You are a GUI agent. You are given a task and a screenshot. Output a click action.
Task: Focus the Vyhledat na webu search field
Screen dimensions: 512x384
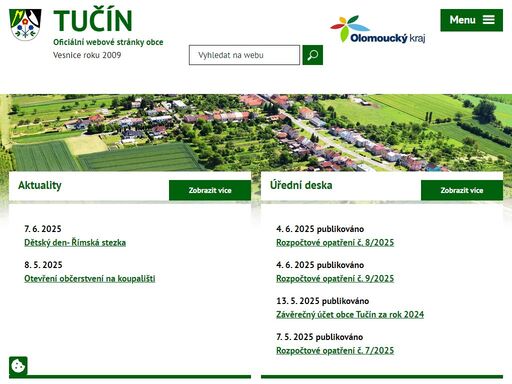click(244, 55)
